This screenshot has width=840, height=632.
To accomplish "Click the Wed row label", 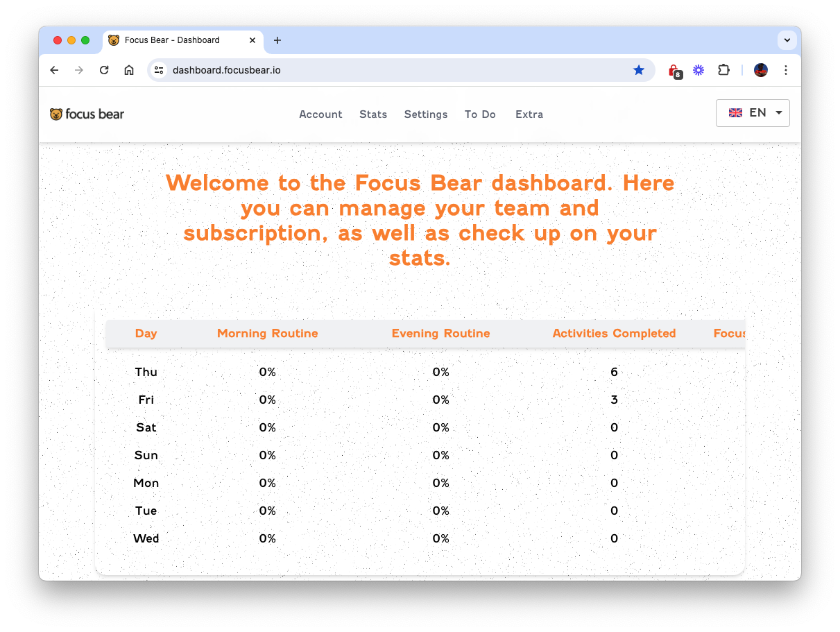I will pos(146,538).
